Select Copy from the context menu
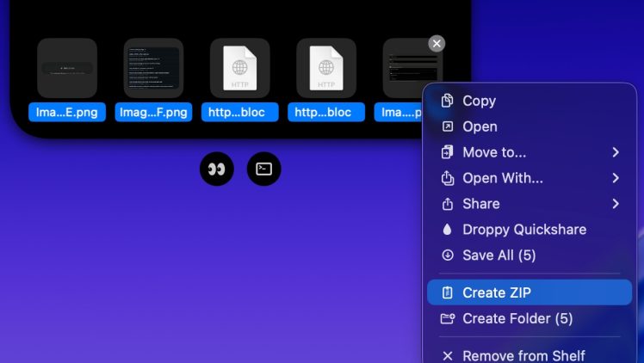This screenshot has width=644, height=363. tap(479, 101)
